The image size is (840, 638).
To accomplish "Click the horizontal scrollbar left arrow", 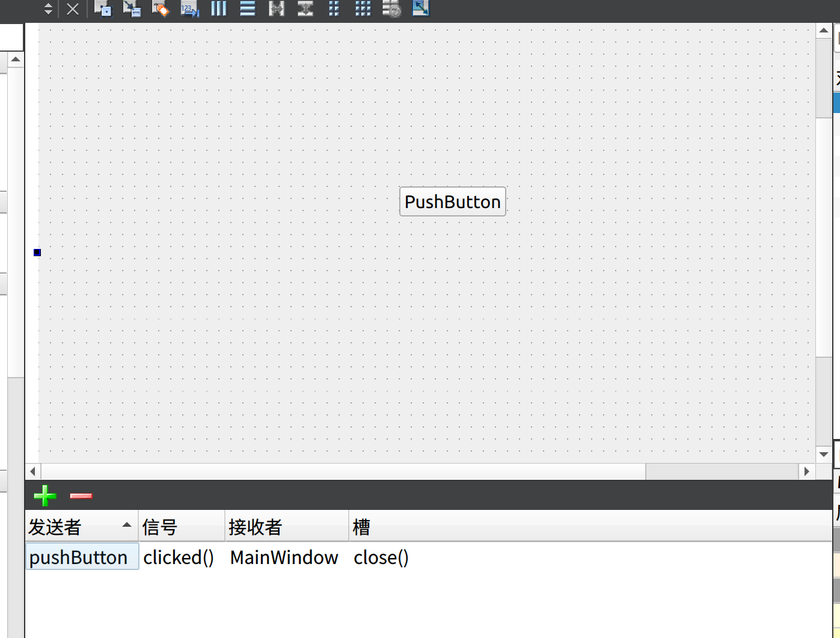I will (x=33, y=471).
